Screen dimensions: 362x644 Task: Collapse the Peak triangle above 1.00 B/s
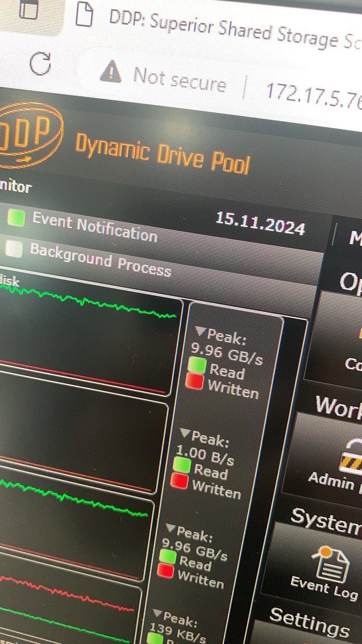pyautogui.click(x=185, y=433)
